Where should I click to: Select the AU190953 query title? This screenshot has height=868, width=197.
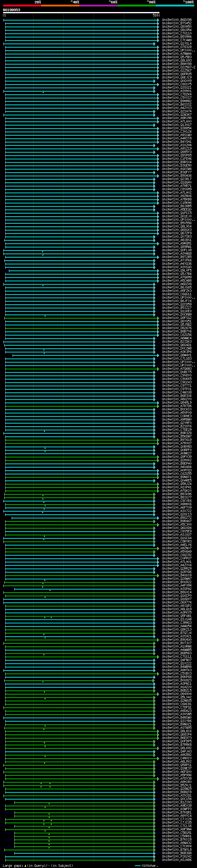[11, 10]
